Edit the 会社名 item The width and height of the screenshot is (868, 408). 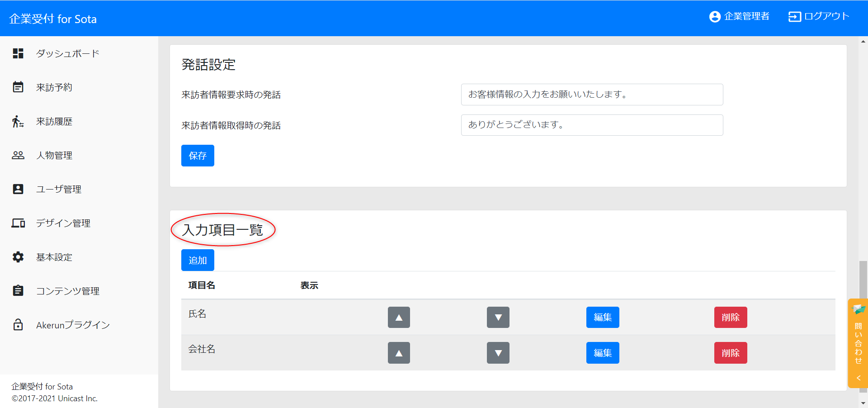click(x=603, y=353)
